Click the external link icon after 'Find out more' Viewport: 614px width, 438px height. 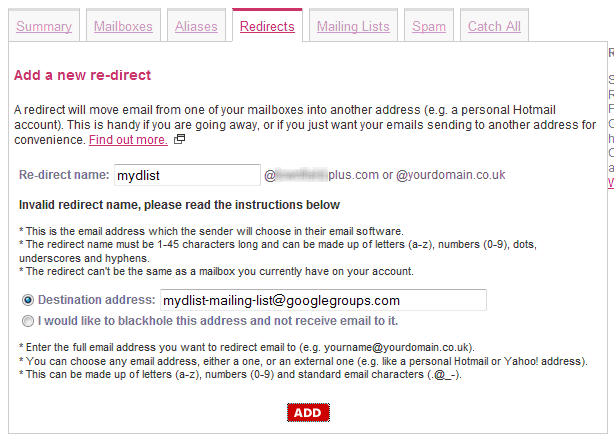[180, 140]
